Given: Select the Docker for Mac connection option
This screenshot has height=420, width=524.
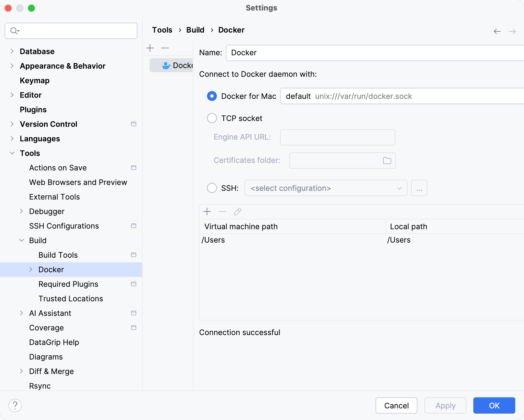Looking at the screenshot, I should pos(212,96).
